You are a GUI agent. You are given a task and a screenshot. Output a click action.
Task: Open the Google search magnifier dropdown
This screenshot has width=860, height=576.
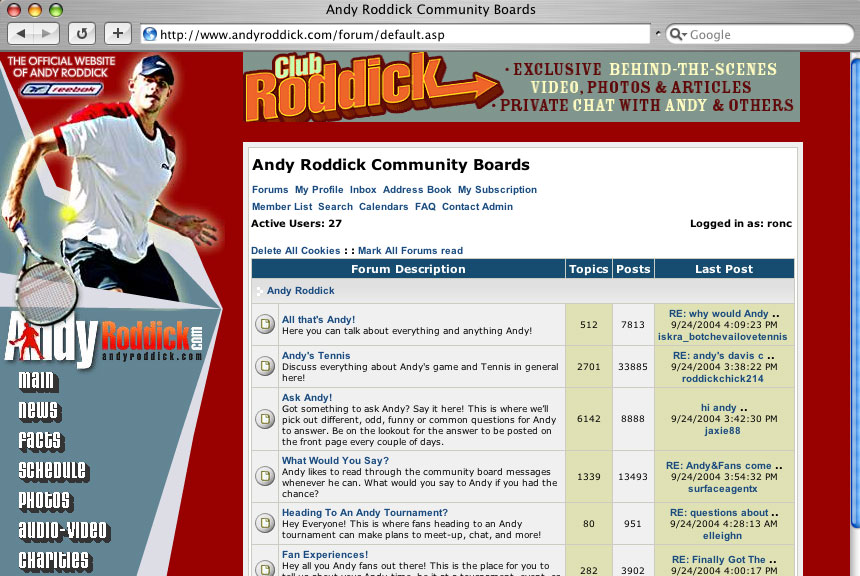678,34
